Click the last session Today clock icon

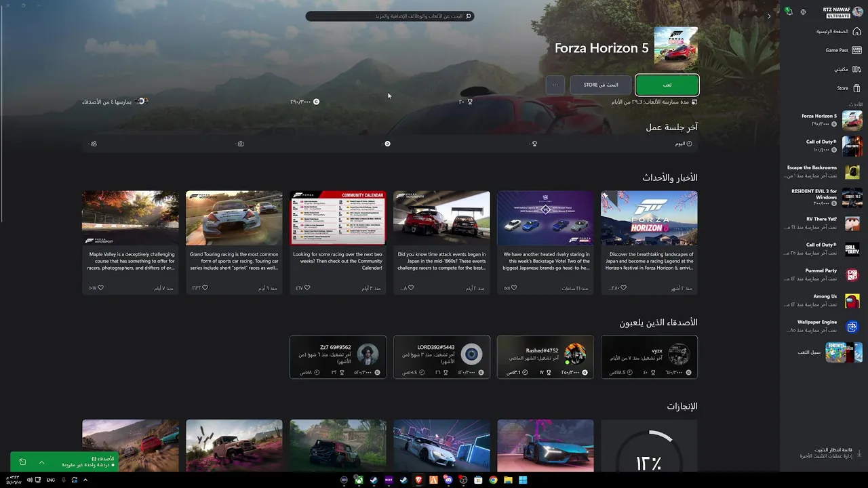[x=690, y=144]
